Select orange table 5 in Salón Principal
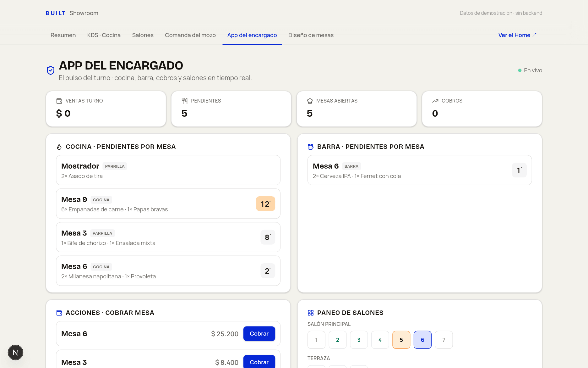588x368 pixels. (x=401, y=340)
